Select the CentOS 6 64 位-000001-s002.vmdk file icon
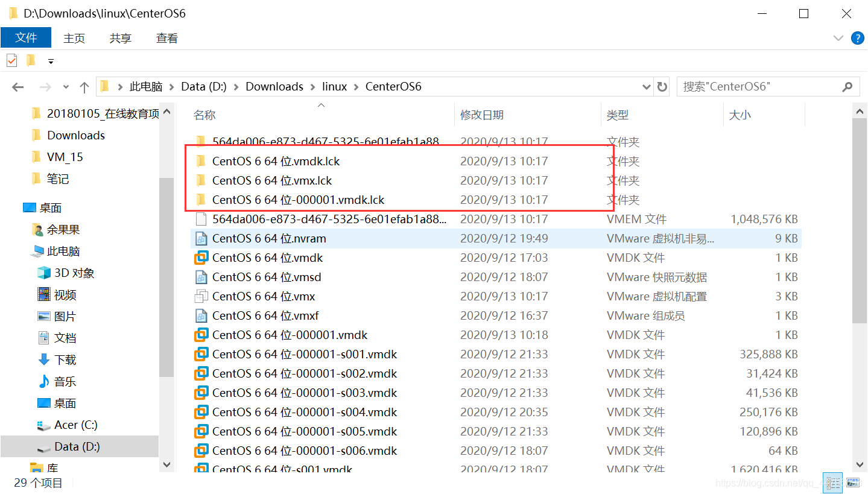The image size is (868, 494). pyautogui.click(x=201, y=373)
